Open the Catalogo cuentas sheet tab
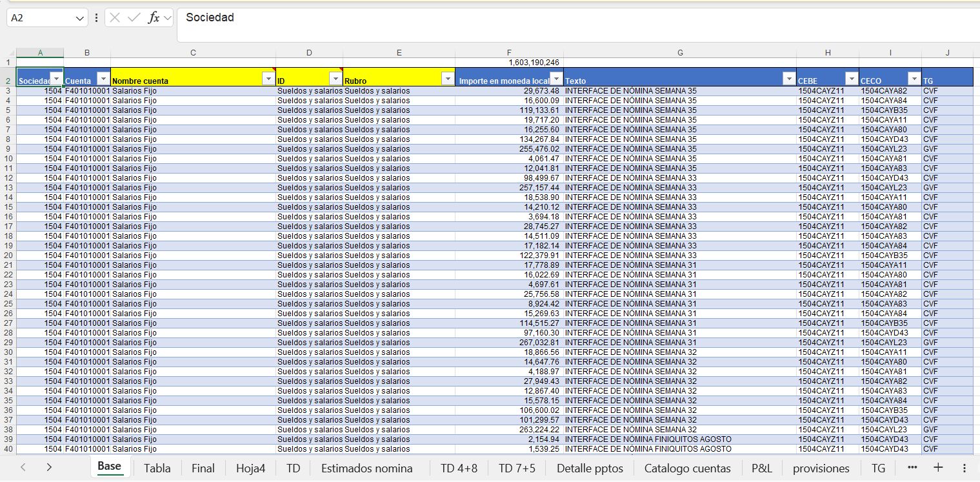Viewport: 980px width, 482px height. click(687, 468)
